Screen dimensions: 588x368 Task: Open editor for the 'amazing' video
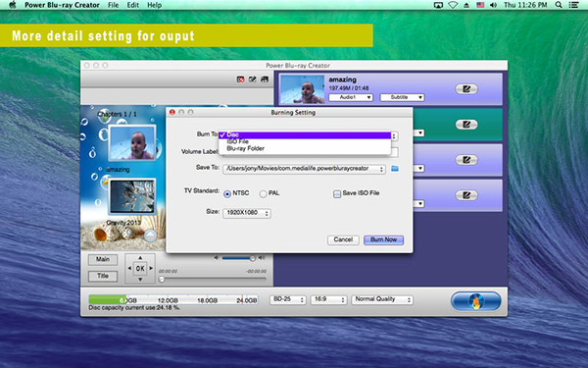[x=466, y=89]
